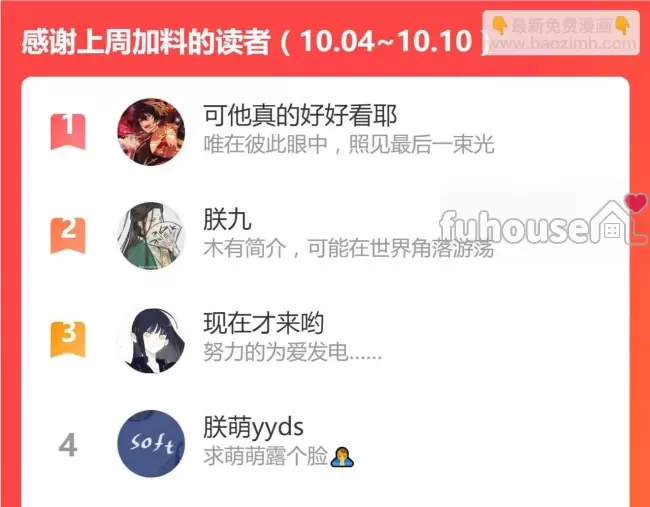
Task: Click the bowing person emoji after 求萌萌露个脸
Action: 342,457
